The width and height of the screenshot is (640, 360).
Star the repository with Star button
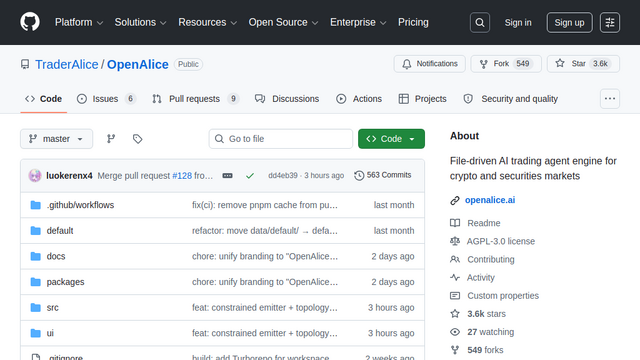[583, 64]
